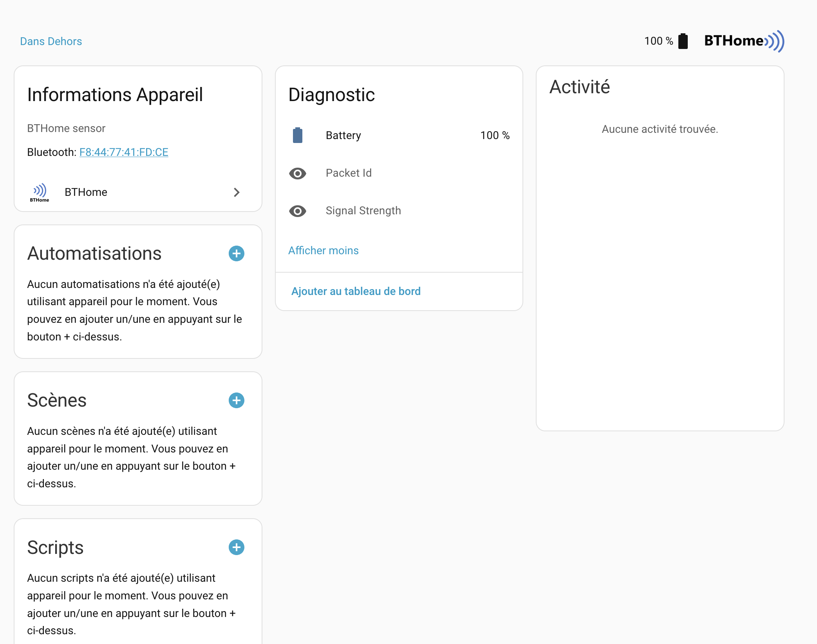Add a new scene with plus icon
Viewport: 817px width, 644px height.
pos(237,400)
